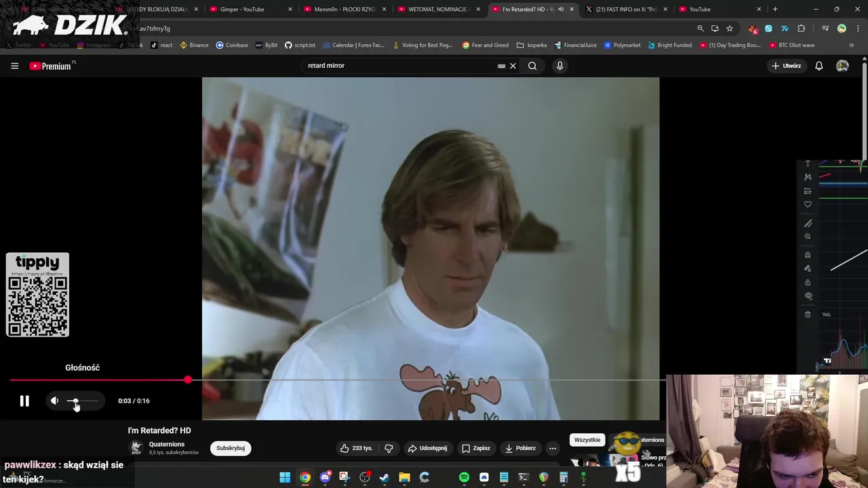The height and width of the screenshot is (488, 868).
Task: Open File Explorer from the taskbar
Action: 404,477
